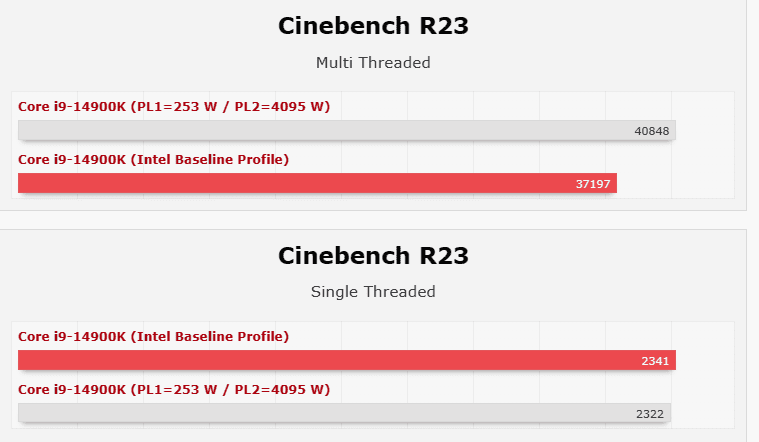Click the Cinebench R23 title above Multi Threaded

click(x=373, y=26)
